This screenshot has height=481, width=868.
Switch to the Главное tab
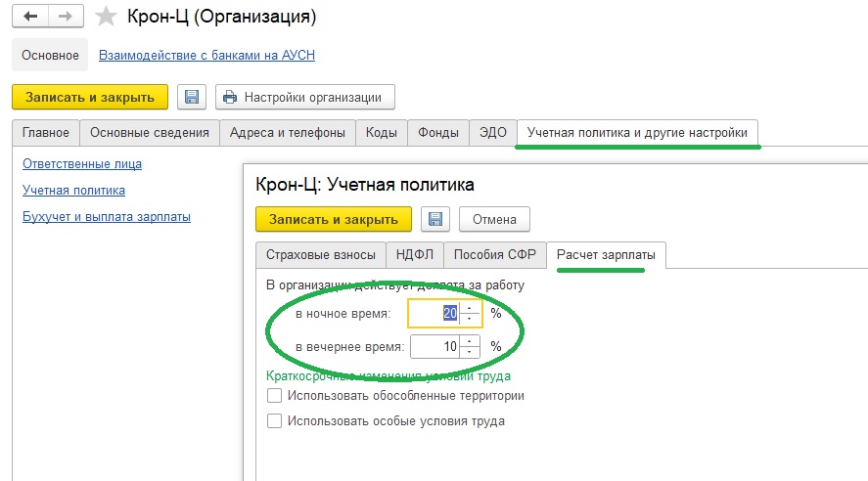pyautogui.click(x=46, y=133)
